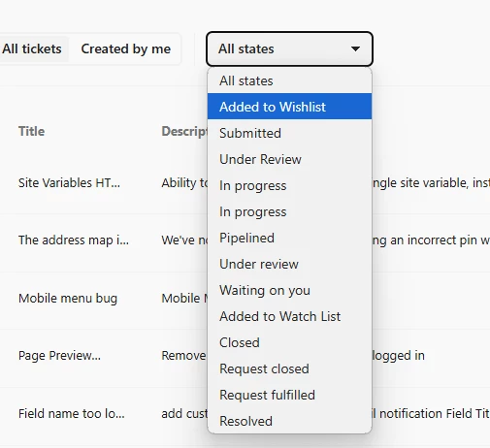490x448 pixels.
Task: Select Closed state option
Action: click(289, 342)
